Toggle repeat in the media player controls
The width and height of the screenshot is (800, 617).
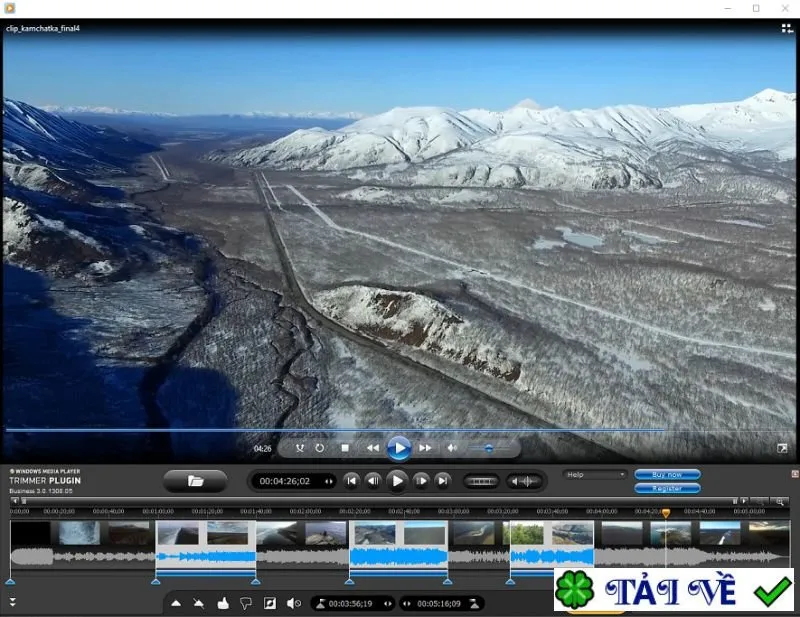319,448
